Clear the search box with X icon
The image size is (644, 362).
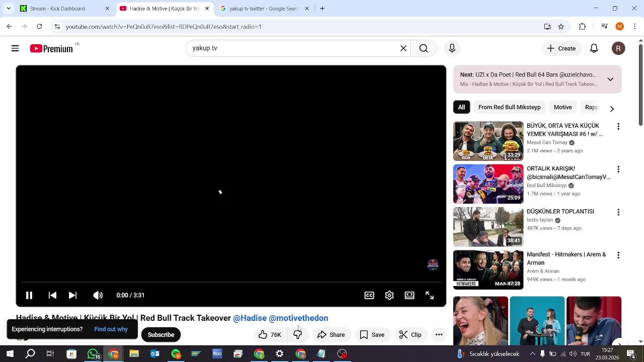[403, 48]
